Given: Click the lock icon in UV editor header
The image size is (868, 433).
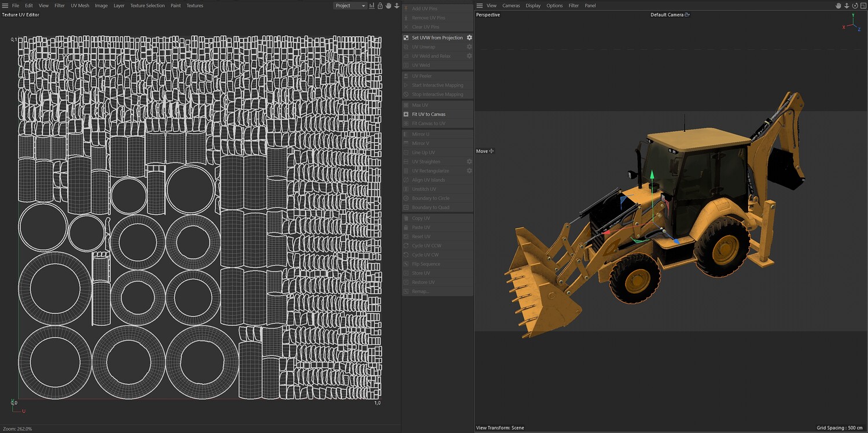Looking at the screenshot, I should [380, 6].
